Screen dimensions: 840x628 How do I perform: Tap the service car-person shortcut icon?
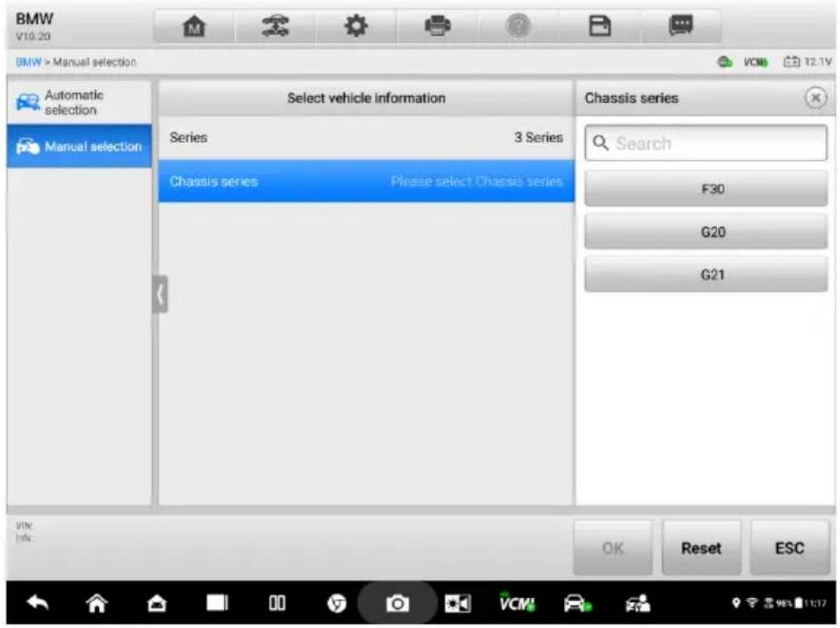click(638, 604)
